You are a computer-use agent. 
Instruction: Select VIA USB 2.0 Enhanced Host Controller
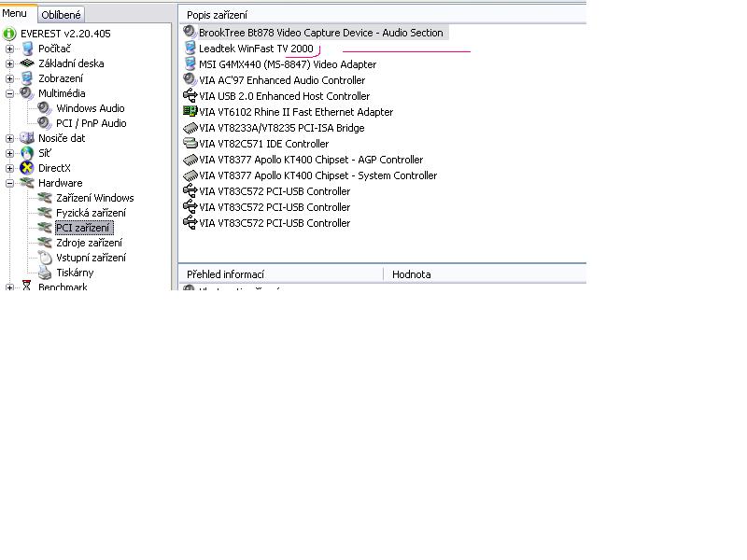click(284, 96)
